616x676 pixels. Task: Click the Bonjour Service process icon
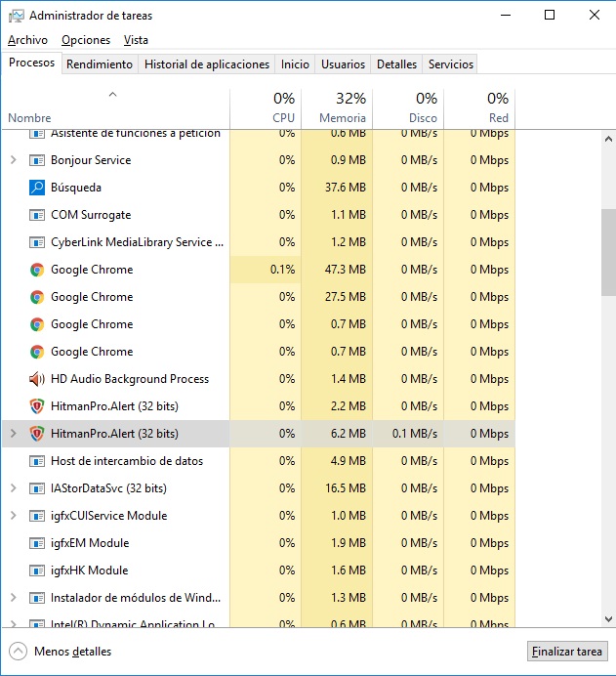coord(37,160)
